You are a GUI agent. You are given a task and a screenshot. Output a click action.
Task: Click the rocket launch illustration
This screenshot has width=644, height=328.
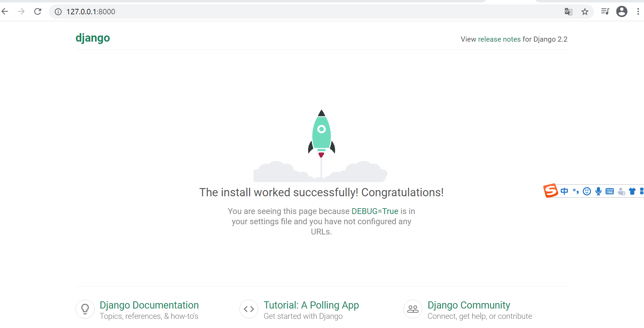click(320, 146)
